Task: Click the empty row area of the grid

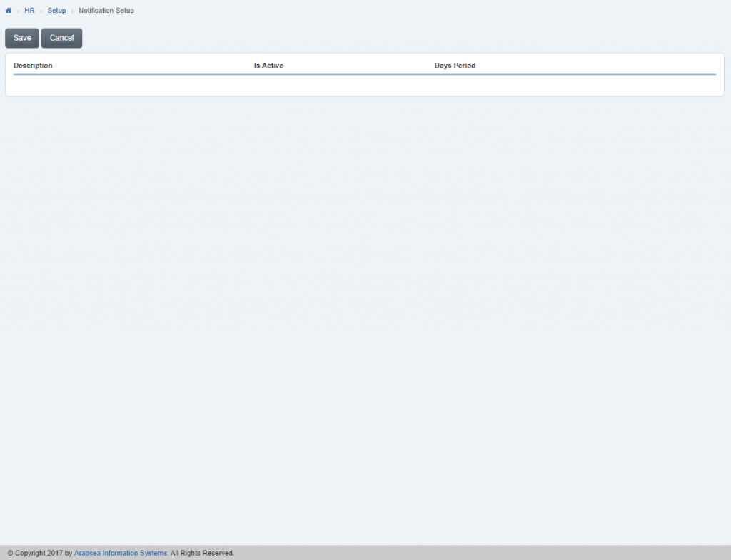Action: pos(357,82)
